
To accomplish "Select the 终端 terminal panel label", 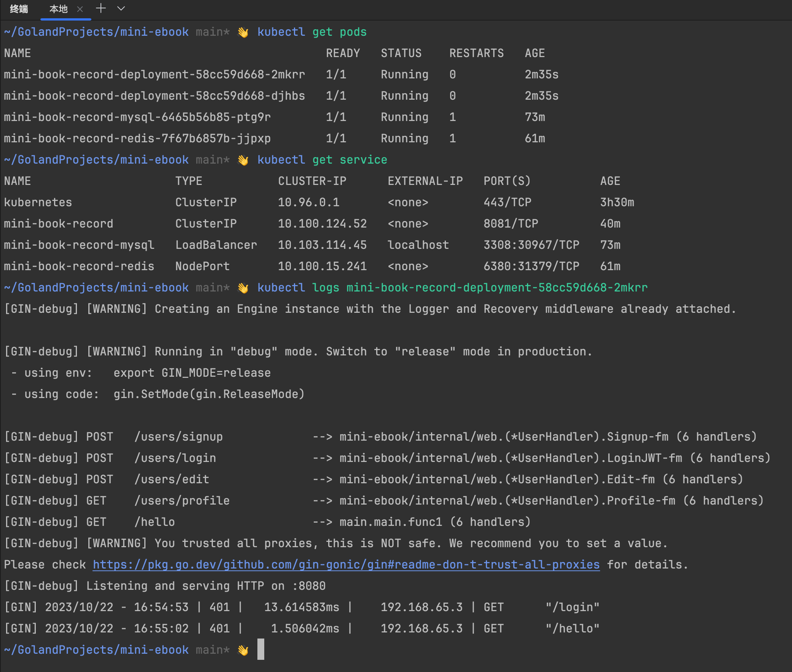I will coord(19,9).
